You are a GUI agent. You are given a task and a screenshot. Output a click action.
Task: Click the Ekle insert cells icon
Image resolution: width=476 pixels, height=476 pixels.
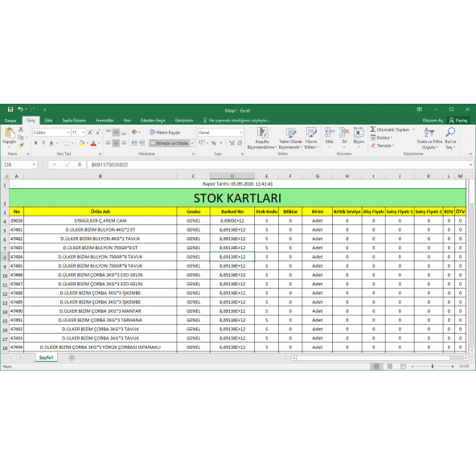click(x=330, y=133)
